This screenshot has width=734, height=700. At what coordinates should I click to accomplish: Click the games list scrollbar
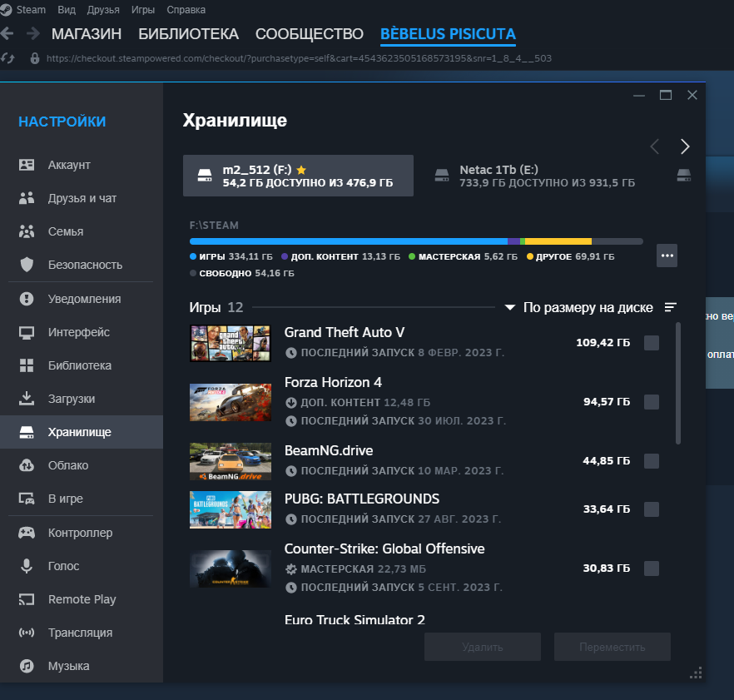coord(677,383)
